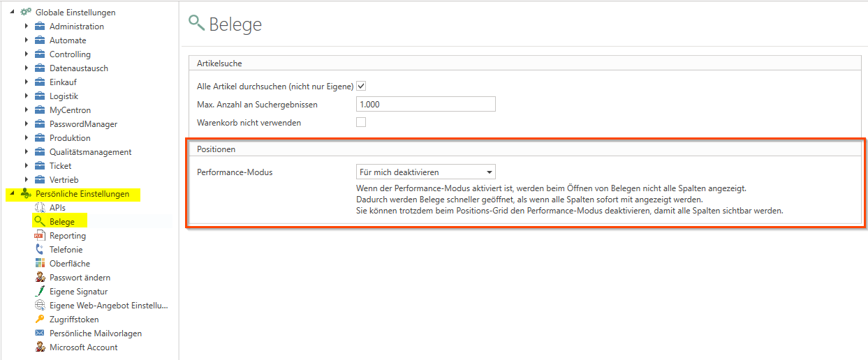Click the Zugriffstoken key icon
Viewport: 868px width, 360px height.
tap(40, 320)
